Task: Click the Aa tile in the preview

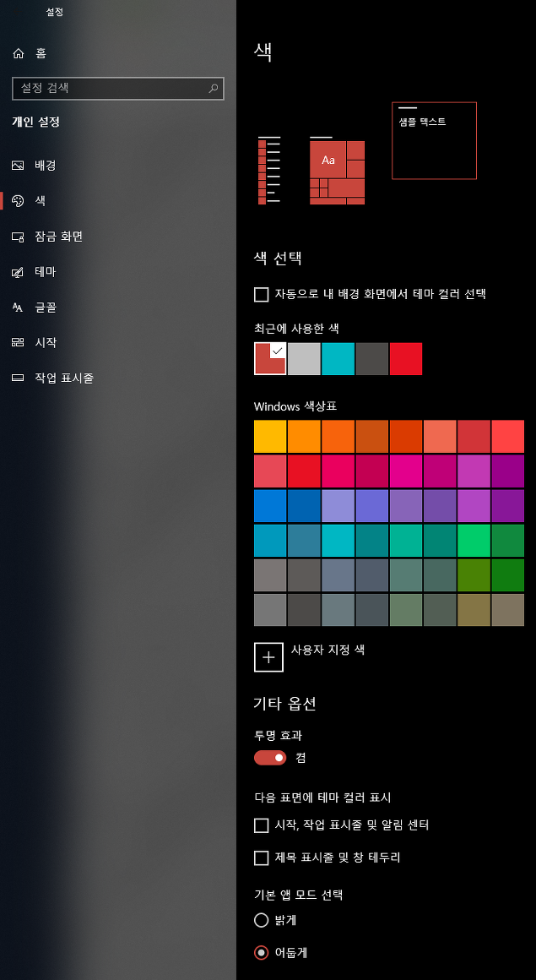Action: point(328,160)
